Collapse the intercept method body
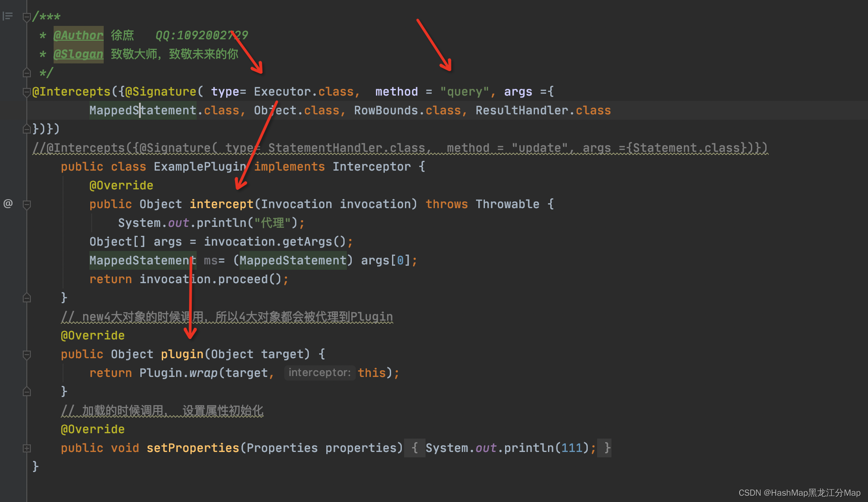Image resolution: width=868 pixels, height=502 pixels. point(27,205)
